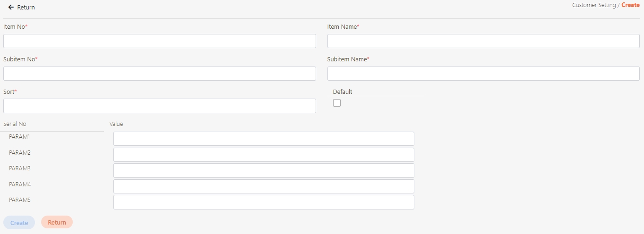The image size is (644, 234).
Task: Focus the Item No input field
Action: click(x=159, y=41)
